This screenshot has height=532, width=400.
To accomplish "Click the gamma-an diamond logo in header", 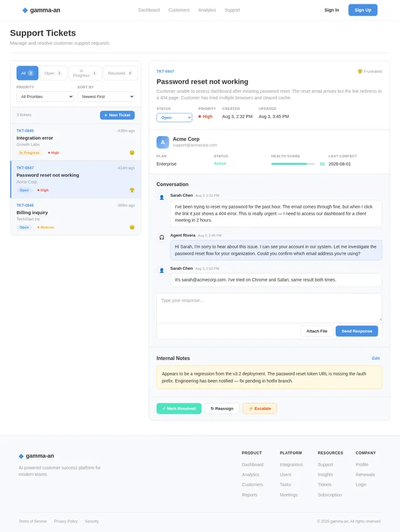I will (x=25, y=10).
